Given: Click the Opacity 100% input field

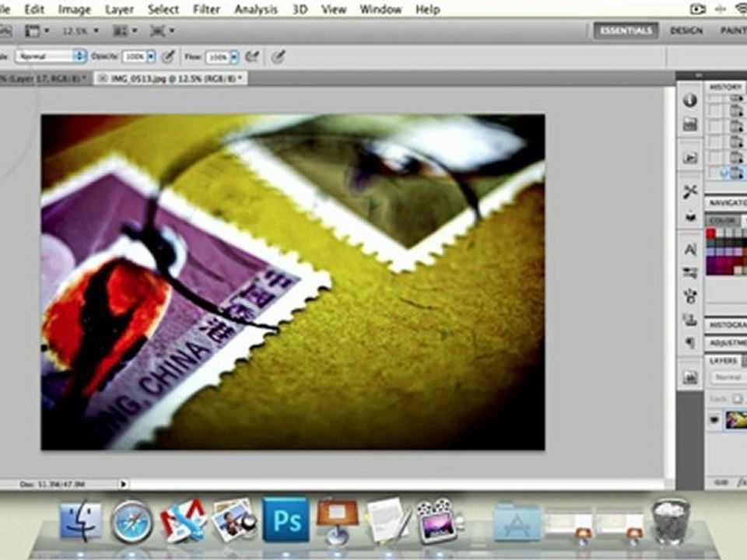Looking at the screenshot, I should tap(135, 57).
